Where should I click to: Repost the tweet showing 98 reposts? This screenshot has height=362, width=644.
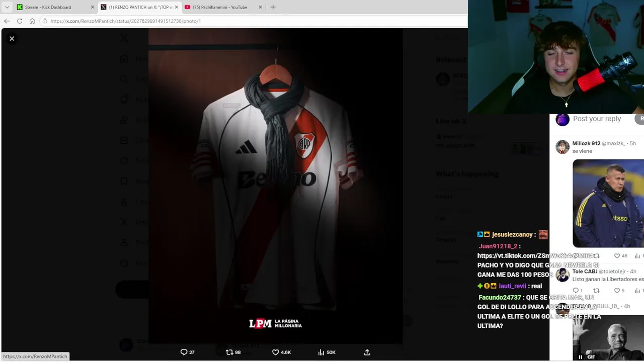tap(233, 352)
